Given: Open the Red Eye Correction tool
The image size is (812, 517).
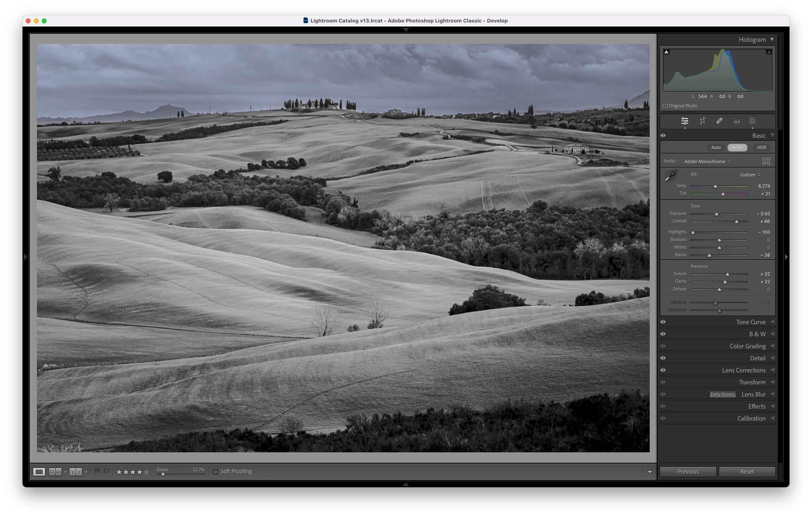Looking at the screenshot, I should 736,121.
